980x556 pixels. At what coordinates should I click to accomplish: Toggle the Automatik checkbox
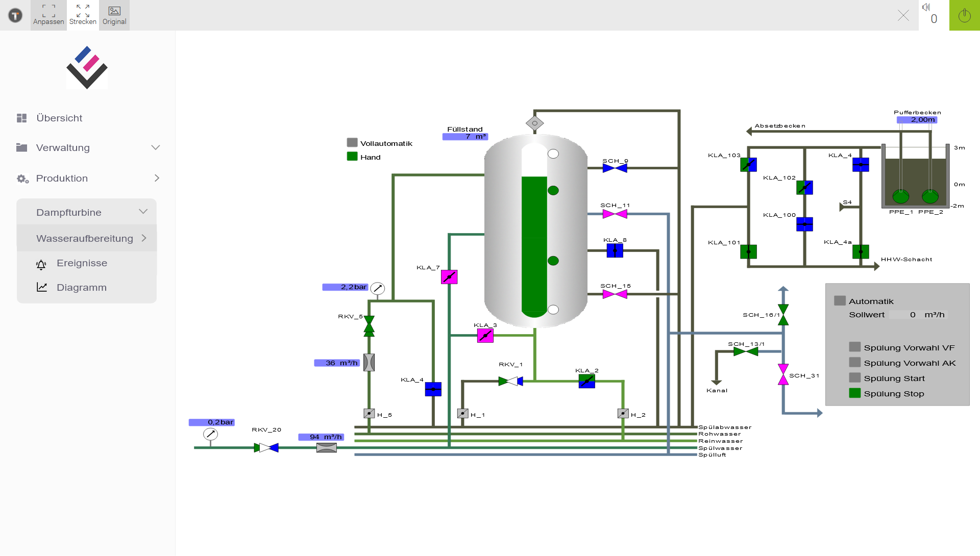click(840, 300)
